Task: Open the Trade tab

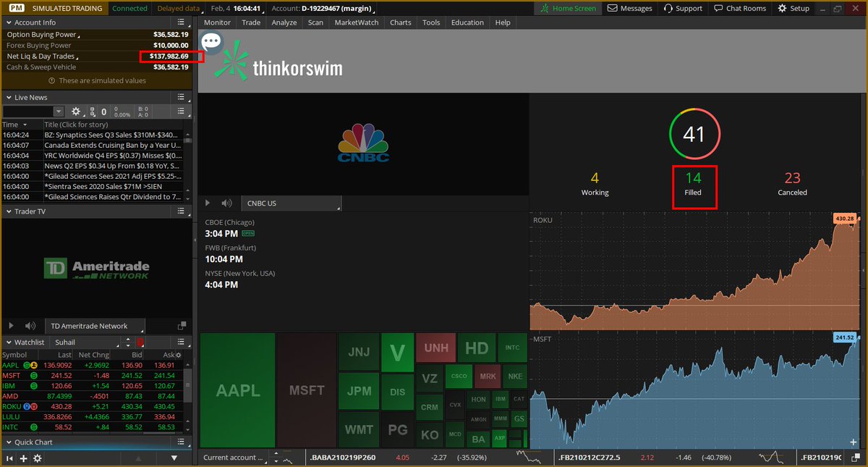Action: 251,22
